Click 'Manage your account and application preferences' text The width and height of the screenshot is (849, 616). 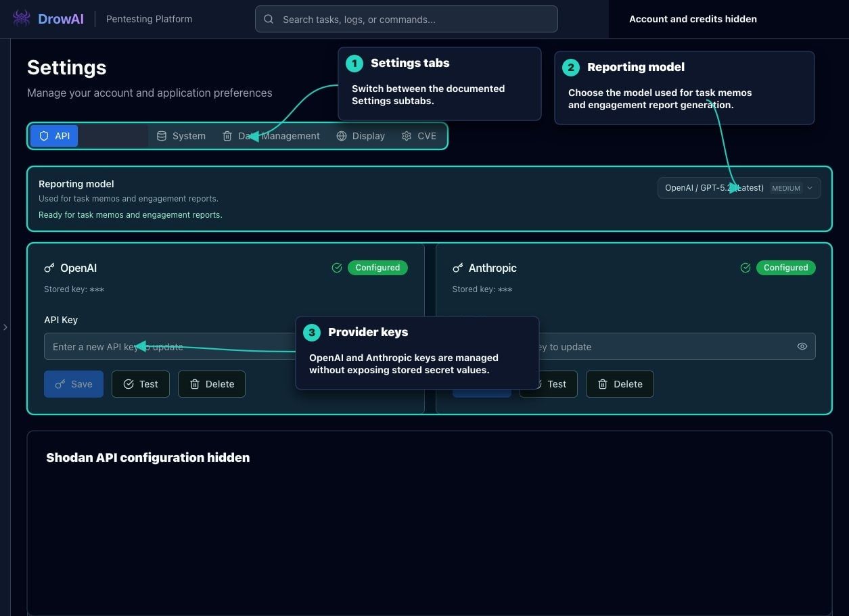(x=150, y=93)
